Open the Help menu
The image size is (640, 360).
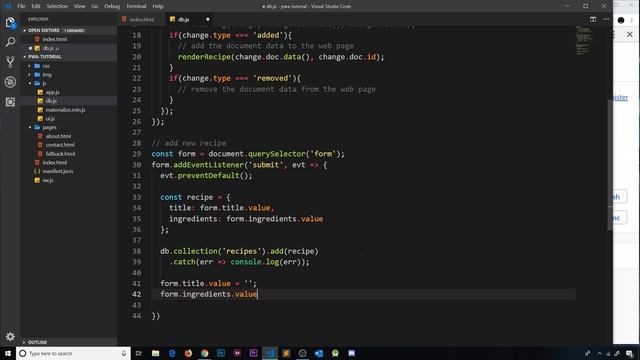tap(158, 6)
